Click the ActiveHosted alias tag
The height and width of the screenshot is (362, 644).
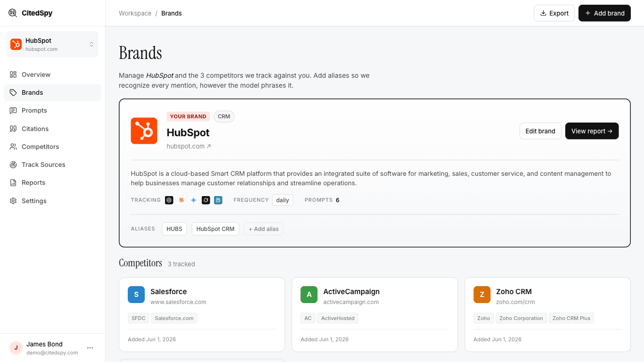tap(338, 318)
